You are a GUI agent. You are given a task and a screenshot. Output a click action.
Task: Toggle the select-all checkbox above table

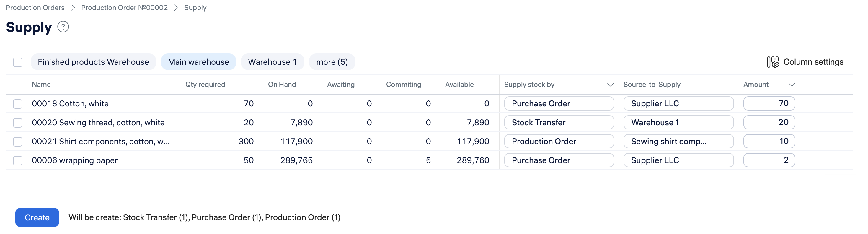pyautogui.click(x=18, y=62)
